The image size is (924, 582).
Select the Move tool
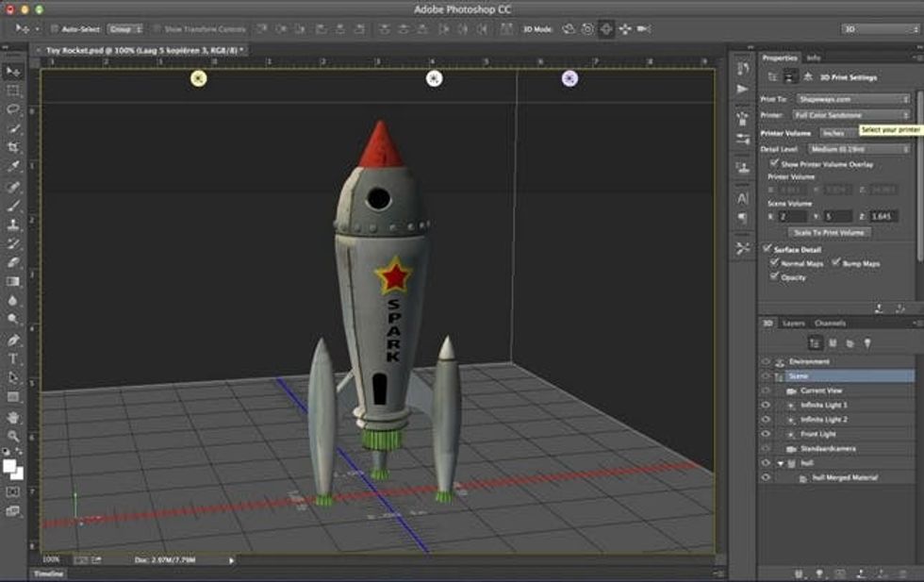13,72
